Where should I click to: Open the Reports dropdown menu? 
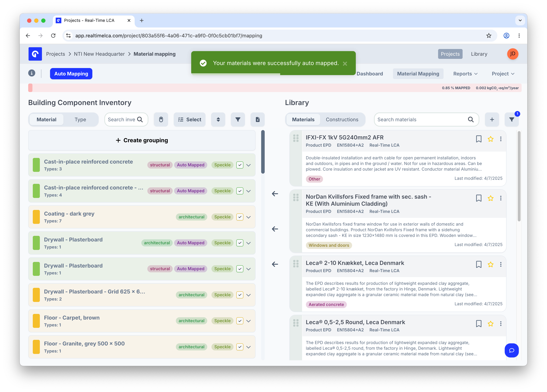click(x=465, y=73)
